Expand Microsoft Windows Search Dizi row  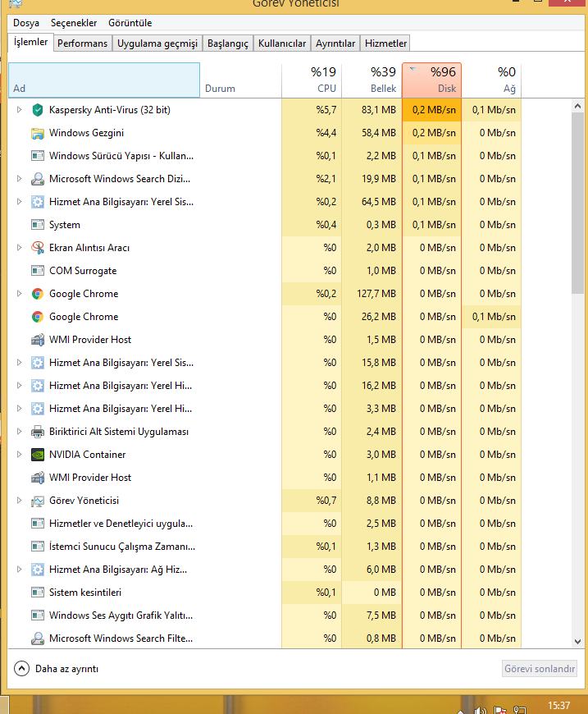coord(19,179)
